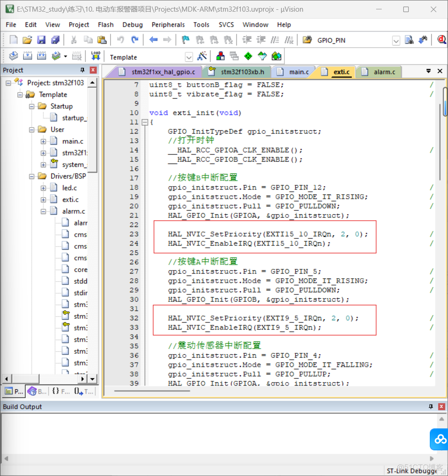Switch to the alarm.c editor tab
Image resolution: width=448 pixels, height=476 pixels.
click(x=384, y=72)
